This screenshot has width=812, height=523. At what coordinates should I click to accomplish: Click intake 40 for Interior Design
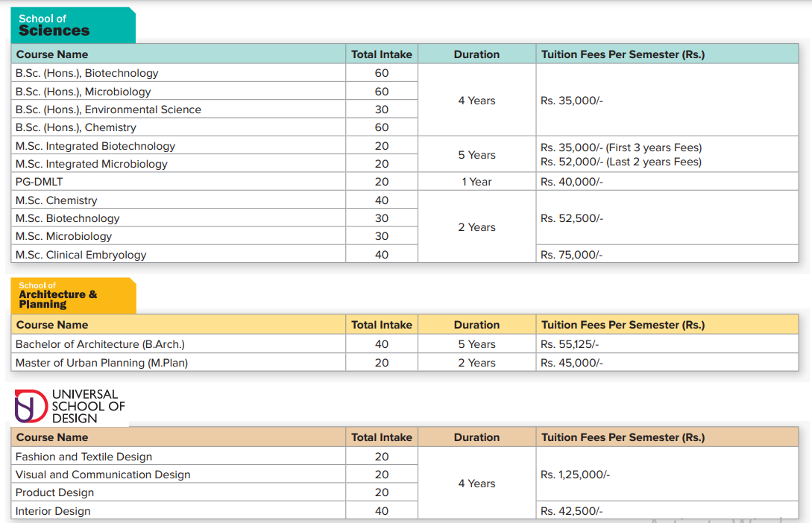[x=382, y=511]
